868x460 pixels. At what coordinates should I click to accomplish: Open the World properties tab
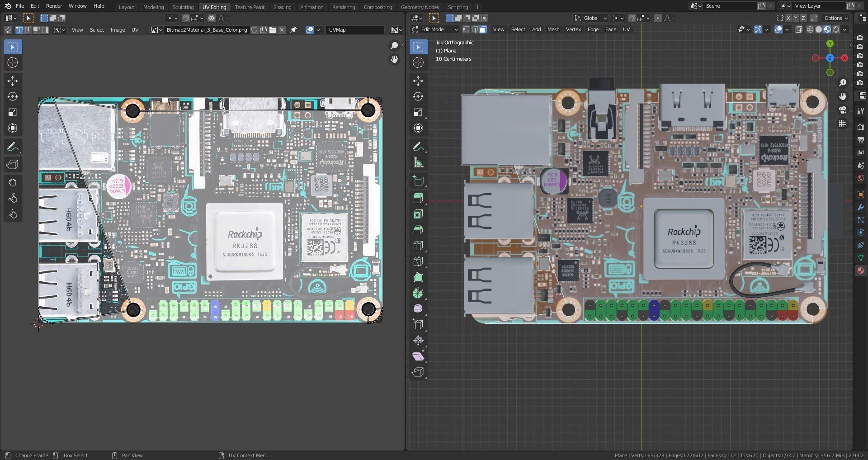pyautogui.click(x=860, y=178)
